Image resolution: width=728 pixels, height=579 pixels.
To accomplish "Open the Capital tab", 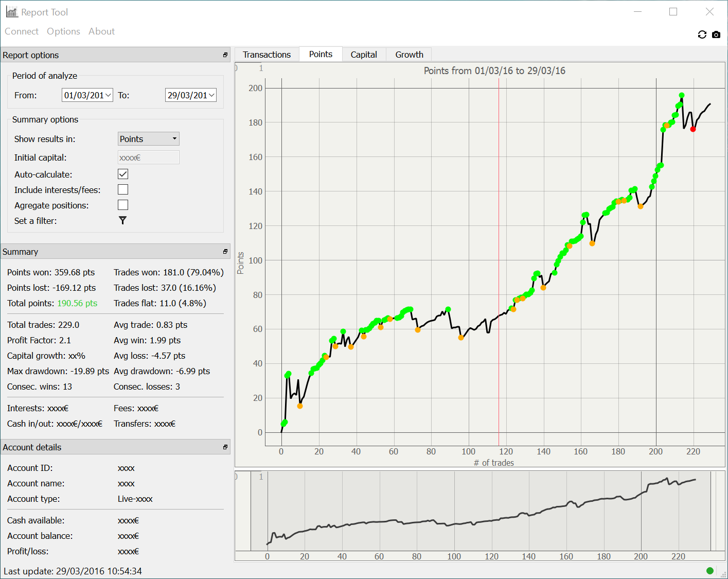I will (x=364, y=55).
